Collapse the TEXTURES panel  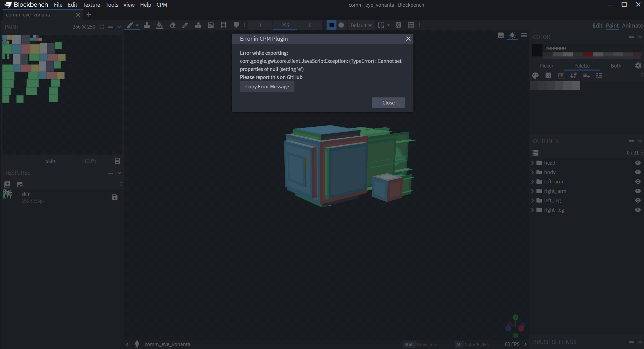click(x=119, y=173)
